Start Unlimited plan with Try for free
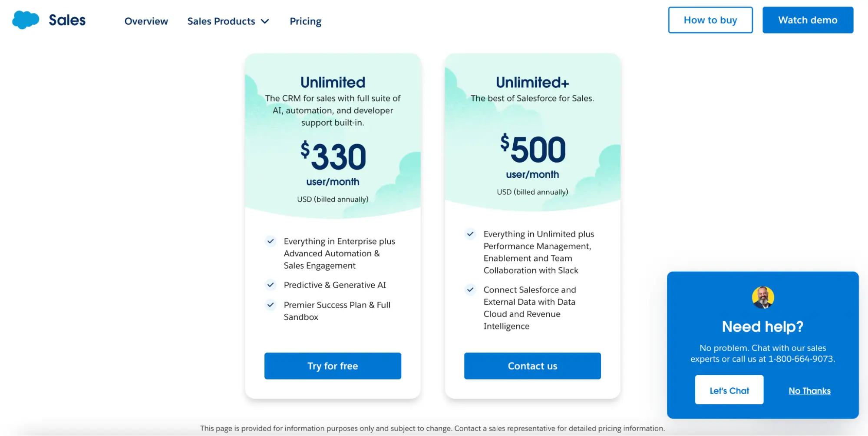The width and height of the screenshot is (868, 436). [x=333, y=366]
